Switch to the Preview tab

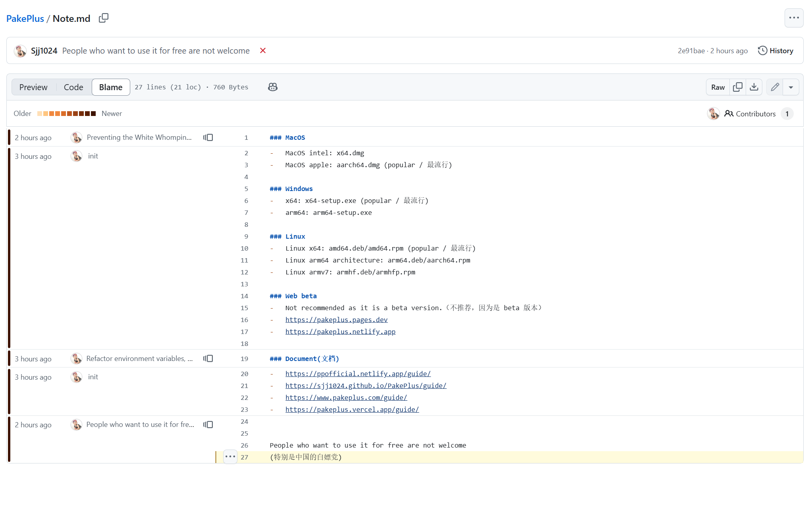coord(33,87)
